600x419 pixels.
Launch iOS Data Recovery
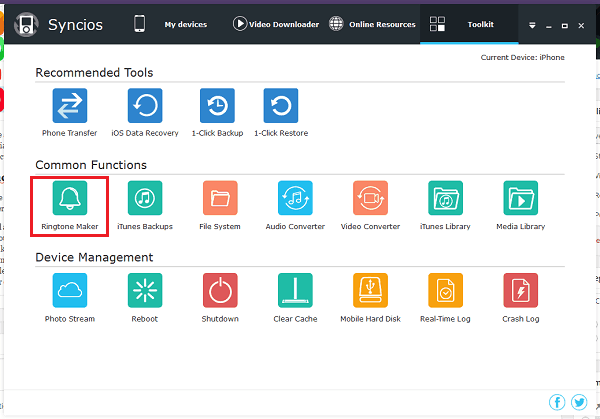point(145,106)
